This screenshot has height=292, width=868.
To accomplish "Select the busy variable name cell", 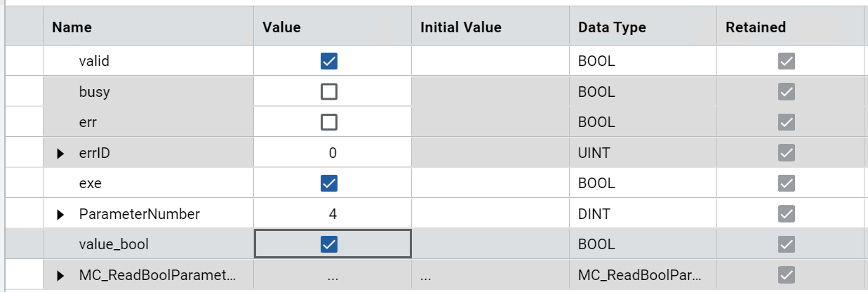I will (x=95, y=92).
